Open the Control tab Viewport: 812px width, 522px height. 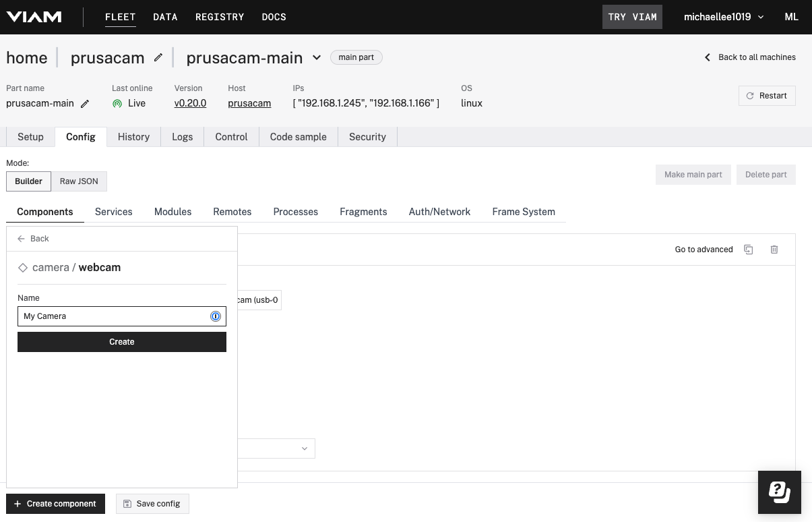click(x=231, y=137)
